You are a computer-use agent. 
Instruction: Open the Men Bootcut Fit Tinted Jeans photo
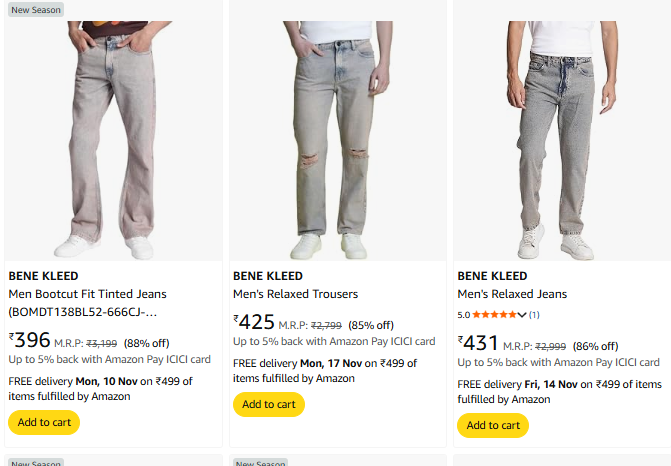113,140
